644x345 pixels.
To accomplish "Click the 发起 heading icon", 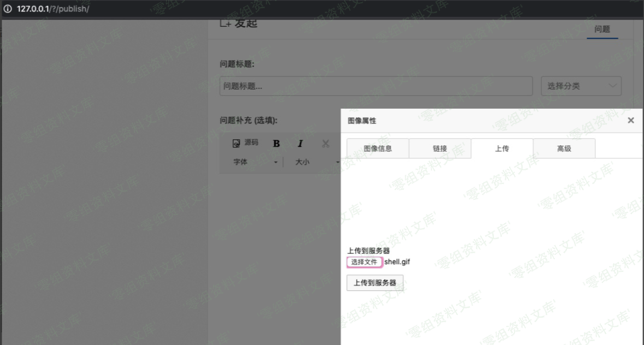I will tap(225, 23).
